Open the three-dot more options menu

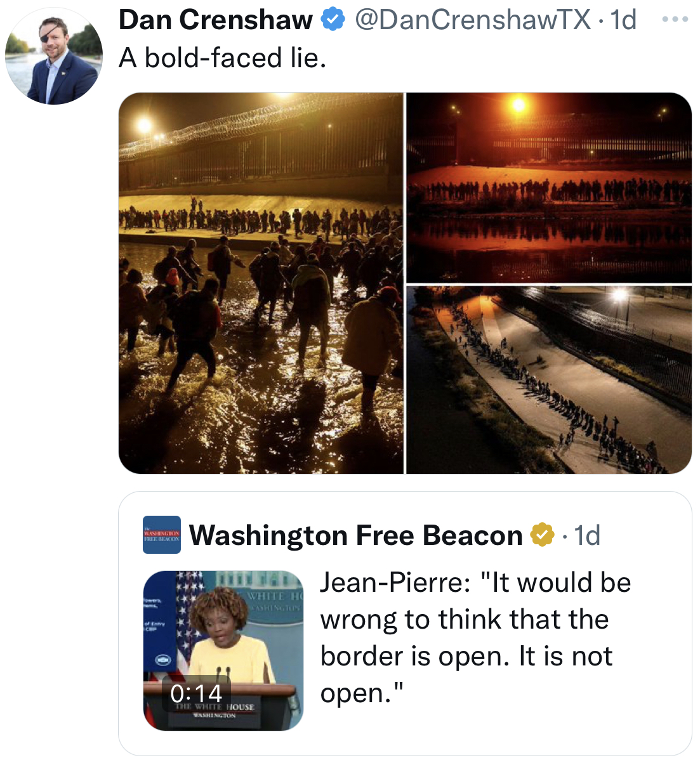675,19
